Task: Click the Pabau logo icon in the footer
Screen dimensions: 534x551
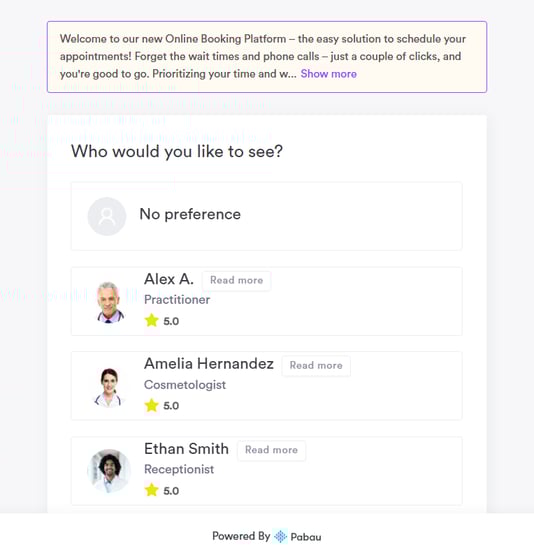Action: click(280, 536)
